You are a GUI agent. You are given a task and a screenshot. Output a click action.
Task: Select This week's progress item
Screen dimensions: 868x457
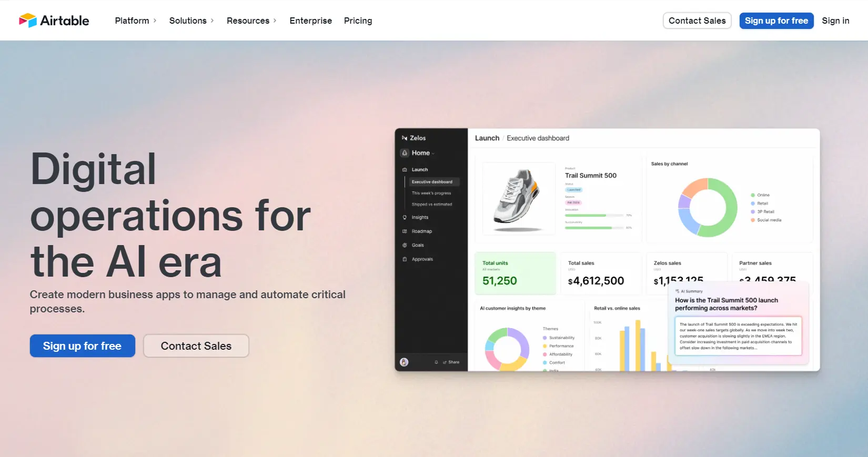(431, 193)
